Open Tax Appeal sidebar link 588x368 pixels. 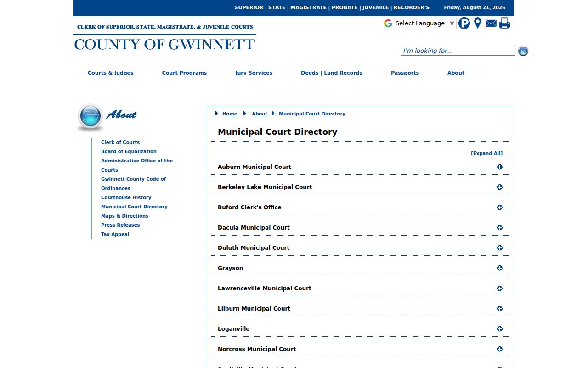[x=115, y=234]
